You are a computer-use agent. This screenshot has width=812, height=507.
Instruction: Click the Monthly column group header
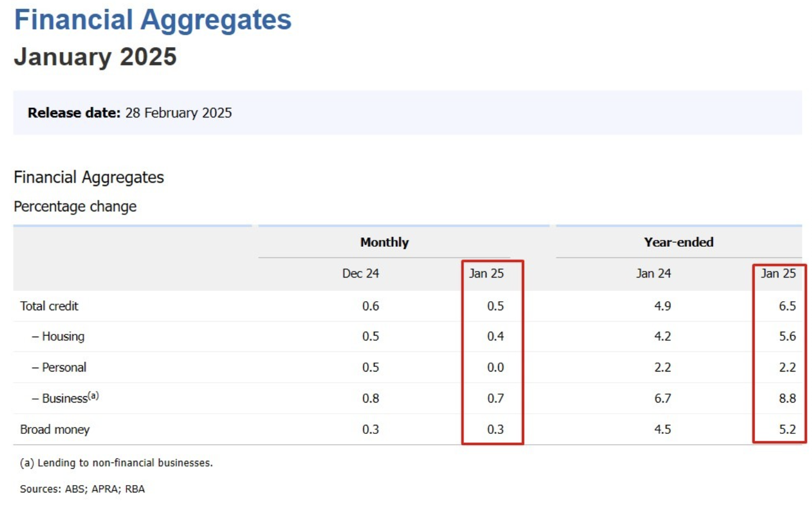click(385, 242)
